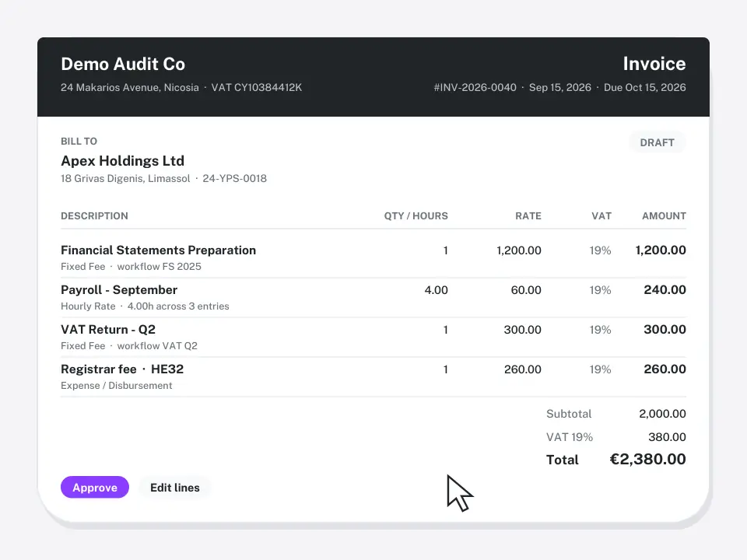
Task: Select the VAT Return - Q2 line
Action: [108, 330]
